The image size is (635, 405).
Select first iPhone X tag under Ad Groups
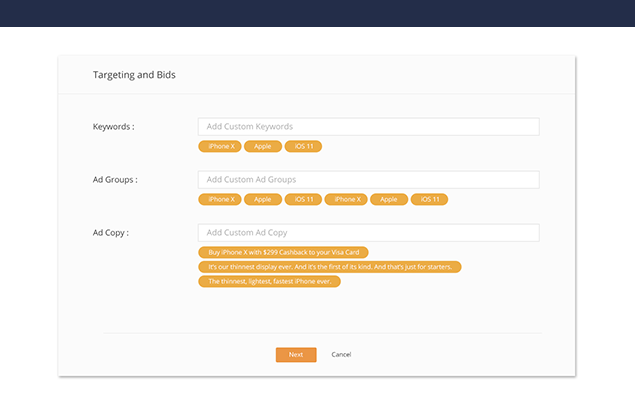220,199
